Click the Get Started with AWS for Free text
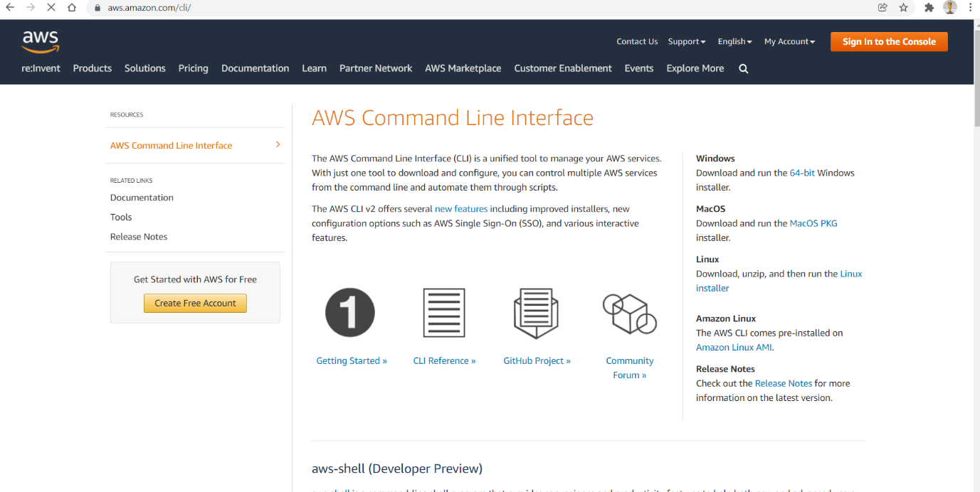This screenshot has height=492, width=980. click(195, 279)
